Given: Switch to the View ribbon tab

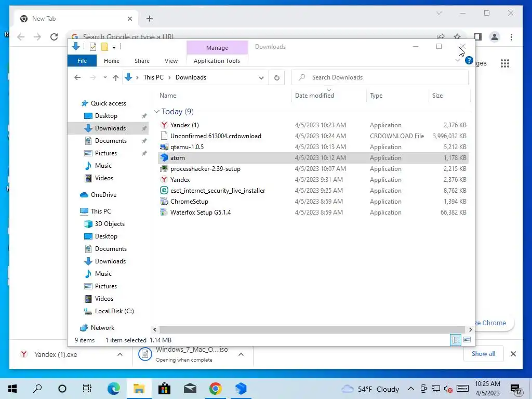Looking at the screenshot, I should pyautogui.click(x=171, y=61).
